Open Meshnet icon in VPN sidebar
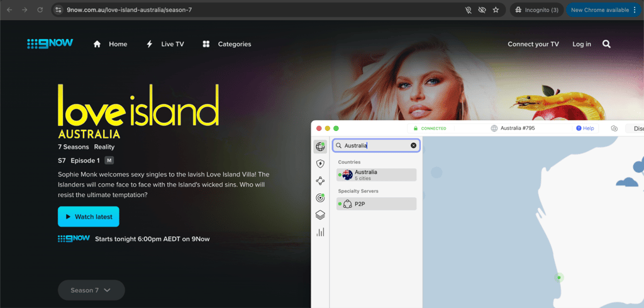644x308 pixels. click(320, 181)
